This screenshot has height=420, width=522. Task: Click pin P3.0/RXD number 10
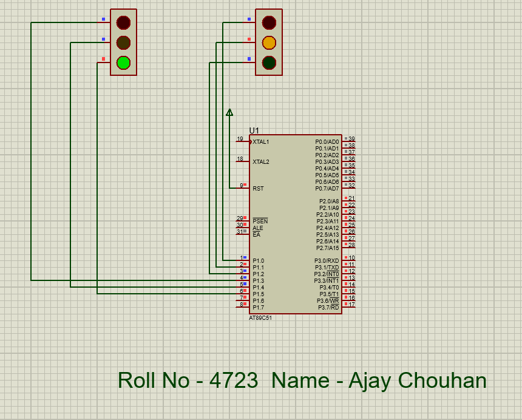(349, 260)
